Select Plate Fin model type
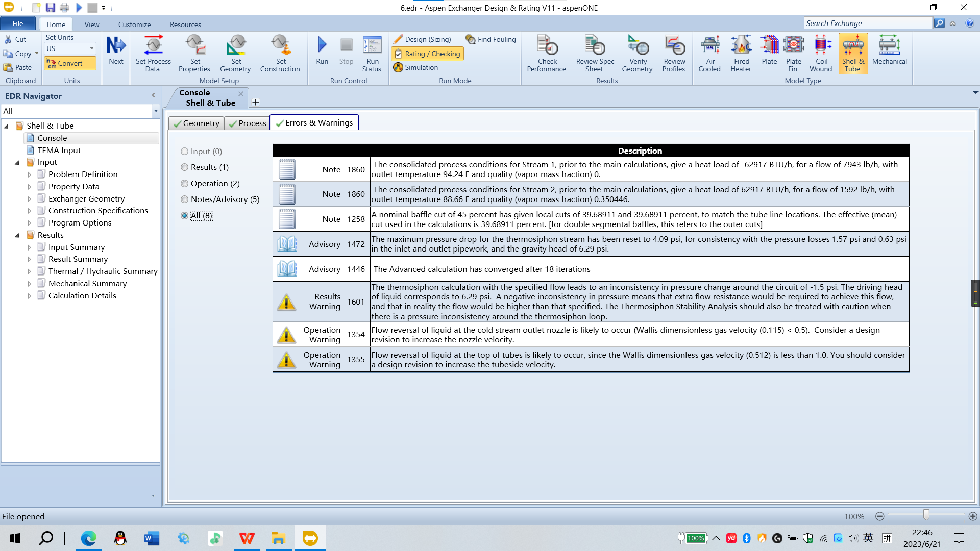Viewport: 980px width, 551px height. pyautogui.click(x=793, y=54)
